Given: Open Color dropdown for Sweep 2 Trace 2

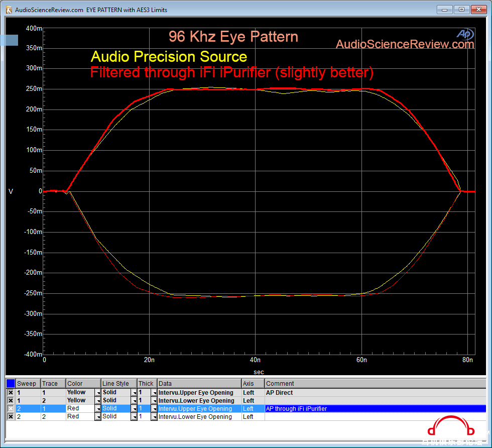Looking at the screenshot, I should tap(98, 416).
